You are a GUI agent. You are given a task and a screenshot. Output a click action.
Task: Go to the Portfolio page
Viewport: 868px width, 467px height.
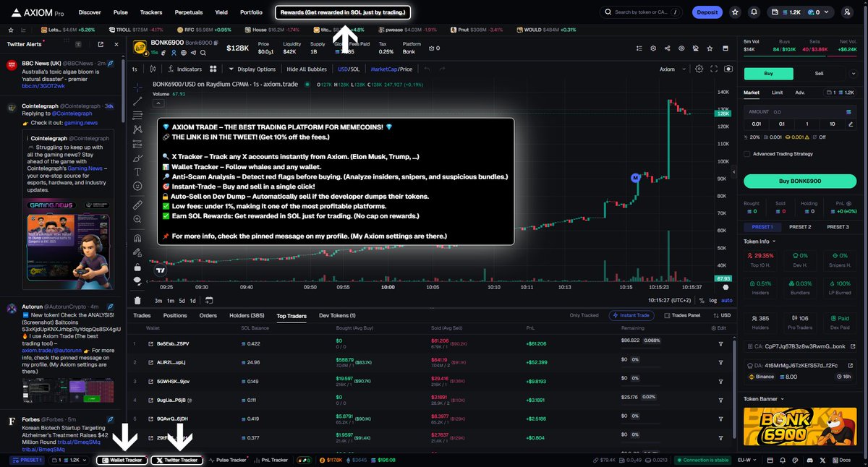251,12
